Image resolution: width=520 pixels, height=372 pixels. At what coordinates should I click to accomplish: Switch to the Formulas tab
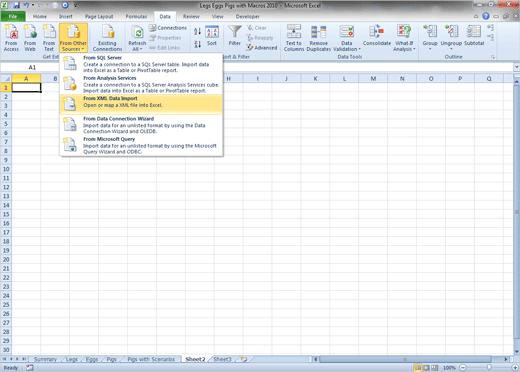[136, 16]
